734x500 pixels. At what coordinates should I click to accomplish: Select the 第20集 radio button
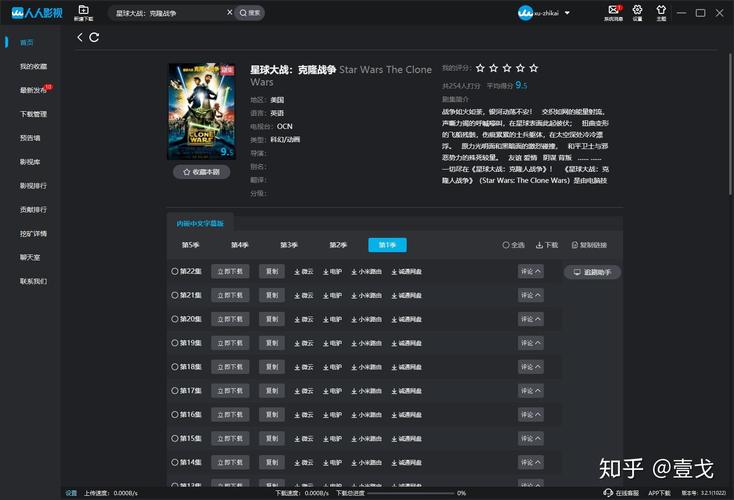coord(175,319)
